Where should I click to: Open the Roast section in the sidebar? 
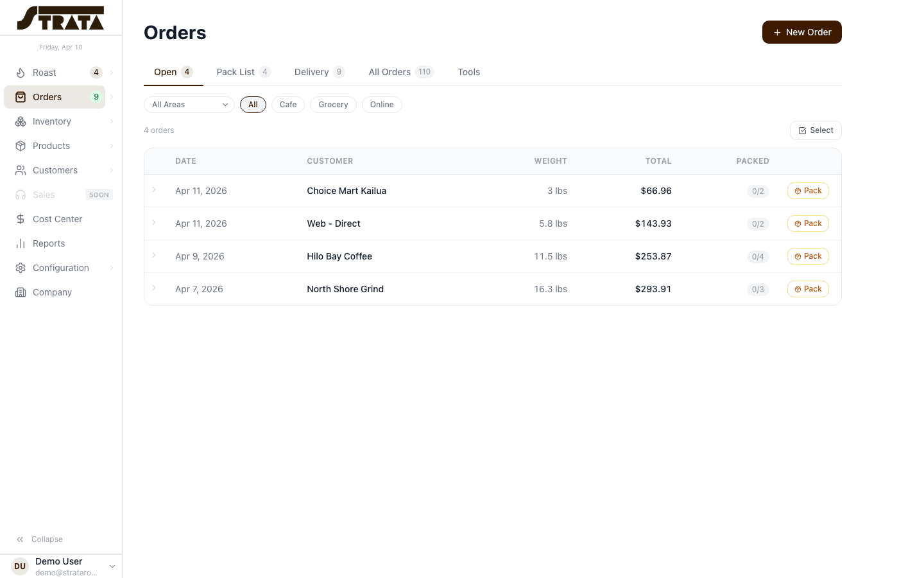21,73
